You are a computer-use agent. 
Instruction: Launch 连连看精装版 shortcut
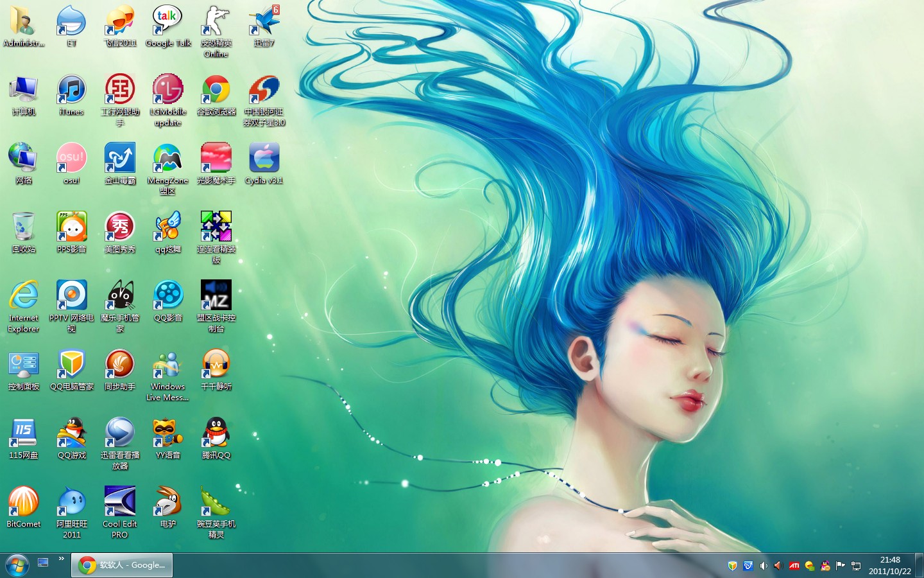(x=216, y=238)
